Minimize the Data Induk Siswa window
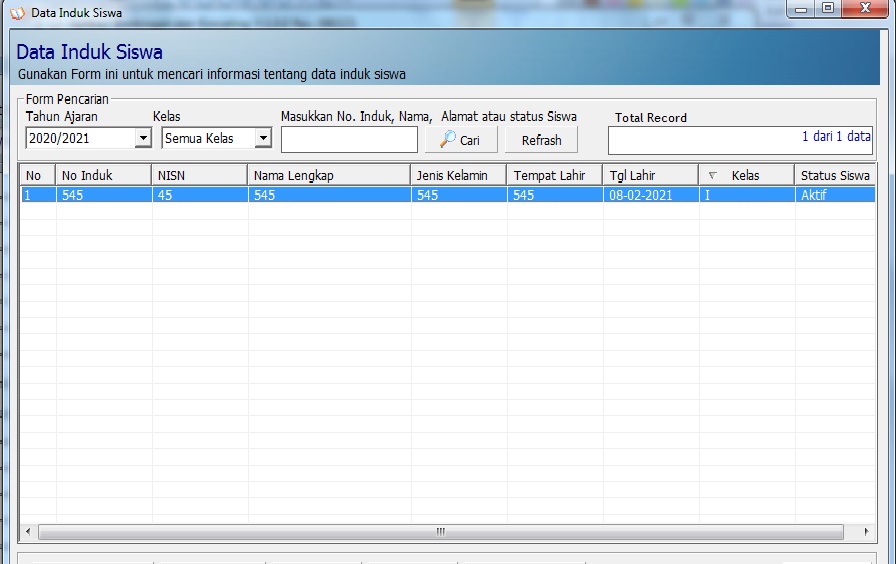Image resolution: width=896 pixels, height=564 pixels. point(801,9)
